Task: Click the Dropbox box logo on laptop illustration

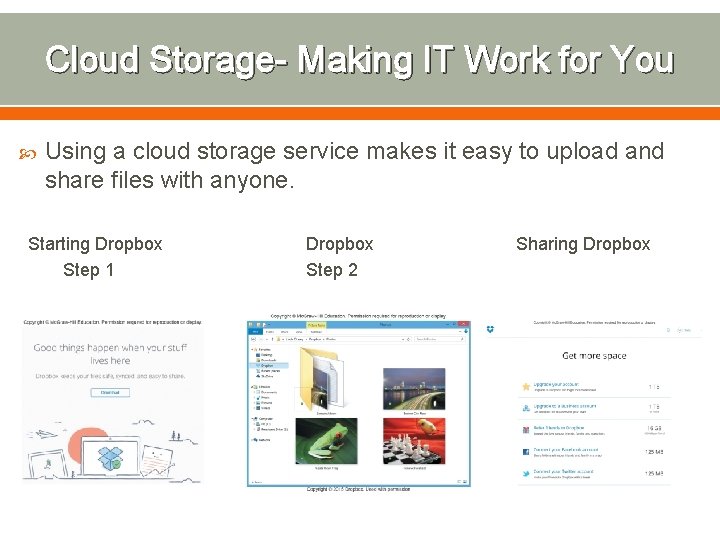Action: pyautogui.click(x=110, y=458)
